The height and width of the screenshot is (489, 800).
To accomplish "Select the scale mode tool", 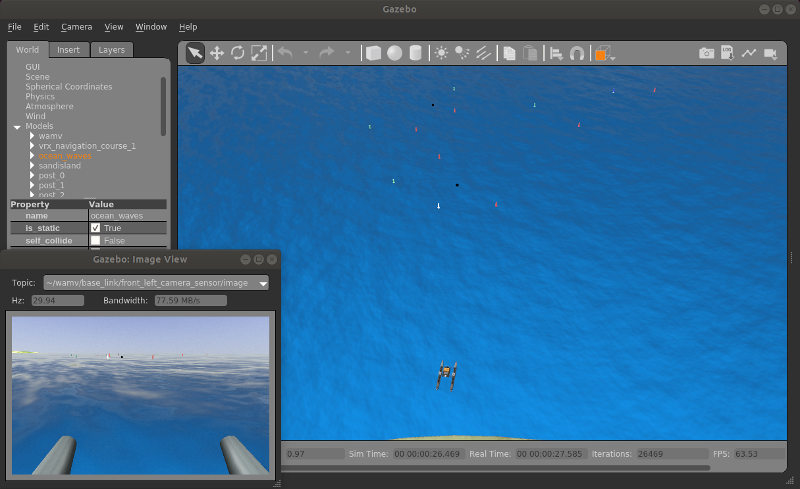I will [258, 53].
